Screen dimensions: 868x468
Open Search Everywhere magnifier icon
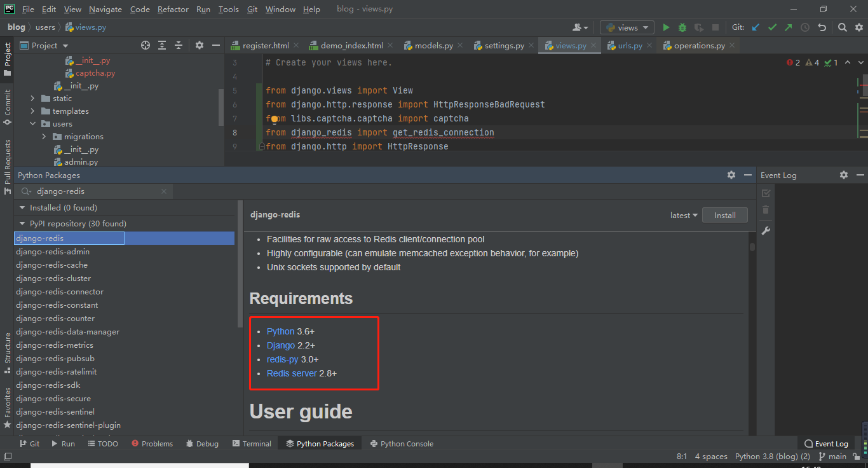[842, 27]
